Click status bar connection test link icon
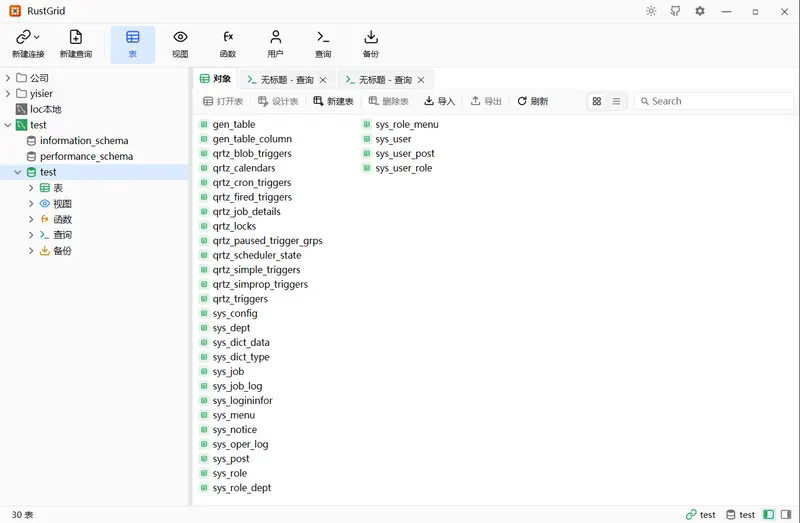The height and width of the screenshot is (523, 800). pyautogui.click(x=691, y=514)
